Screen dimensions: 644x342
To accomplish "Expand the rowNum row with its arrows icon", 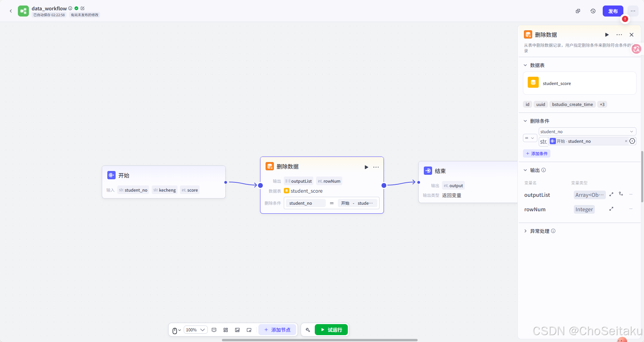I will point(611,209).
